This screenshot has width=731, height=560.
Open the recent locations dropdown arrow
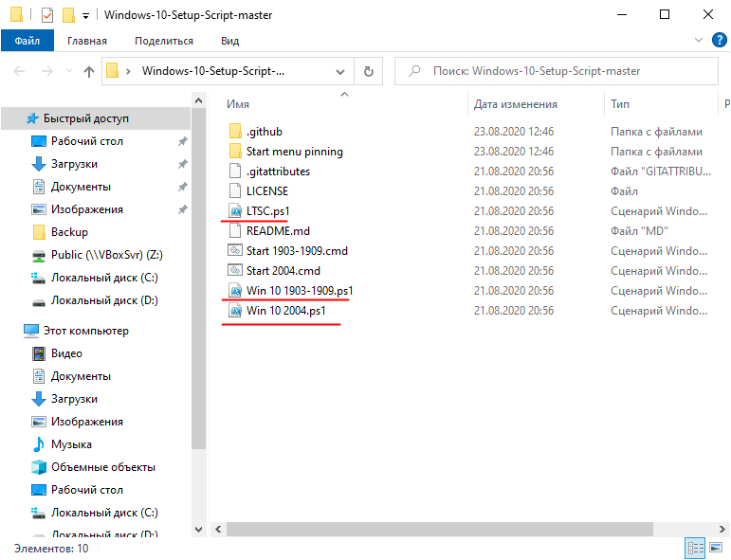pyautogui.click(x=69, y=71)
